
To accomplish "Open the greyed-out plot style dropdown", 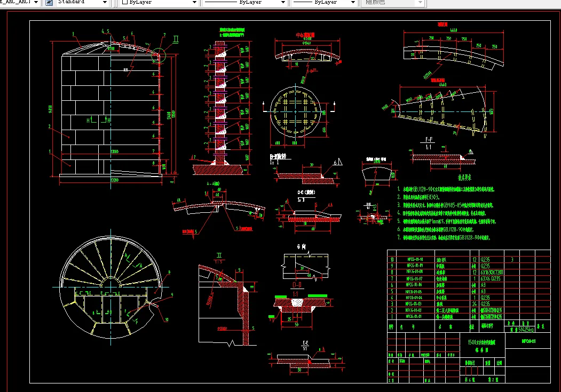I will (x=421, y=2).
